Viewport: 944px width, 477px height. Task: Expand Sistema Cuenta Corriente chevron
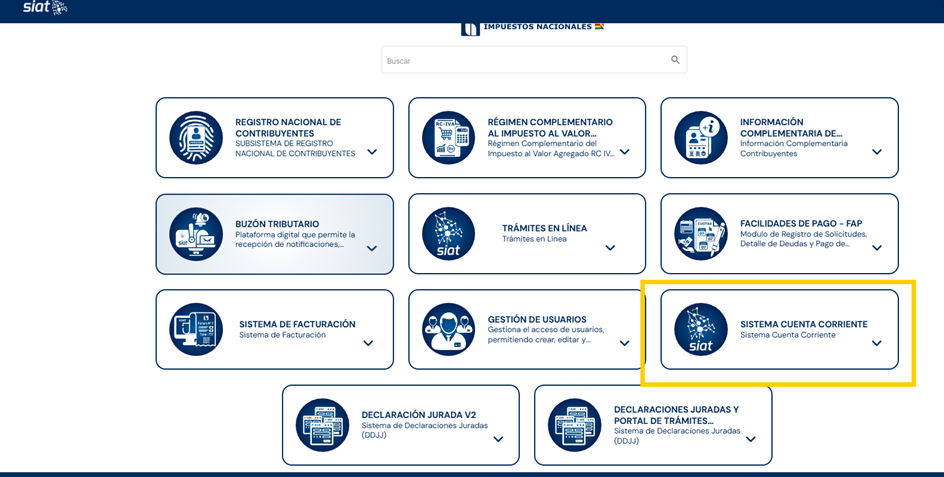(877, 343)
